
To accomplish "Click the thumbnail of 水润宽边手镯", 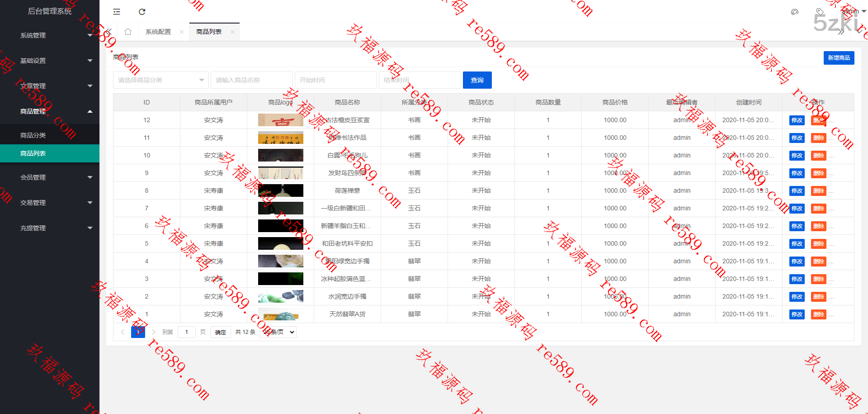I will pos(280,296).
